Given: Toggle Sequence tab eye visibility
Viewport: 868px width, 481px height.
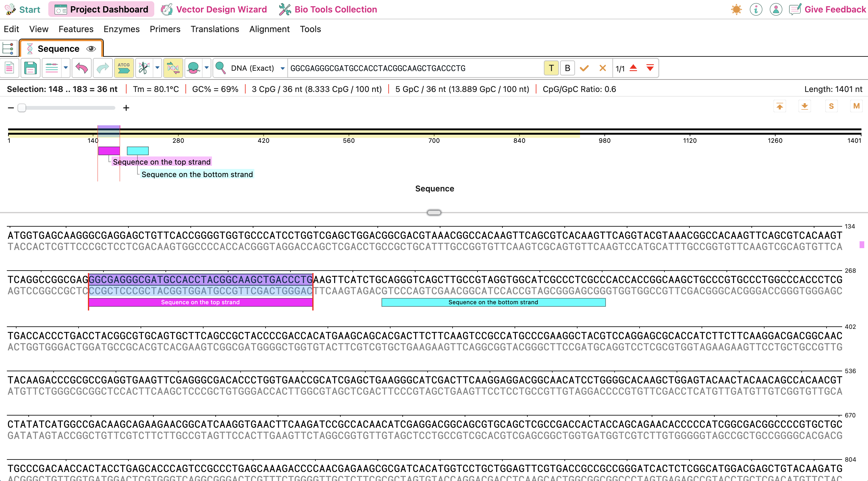Looking at the screenshot, I should pyautogui.click(x=91, y=49).
